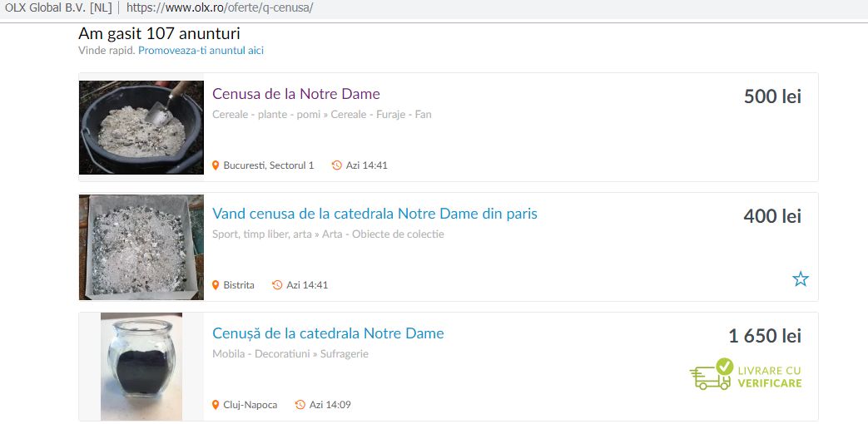Viewport: 868px width, 424px height.
Task: Click the 'Am gasit 107 anunturi' heading
Action: click(x=160, y=34)
